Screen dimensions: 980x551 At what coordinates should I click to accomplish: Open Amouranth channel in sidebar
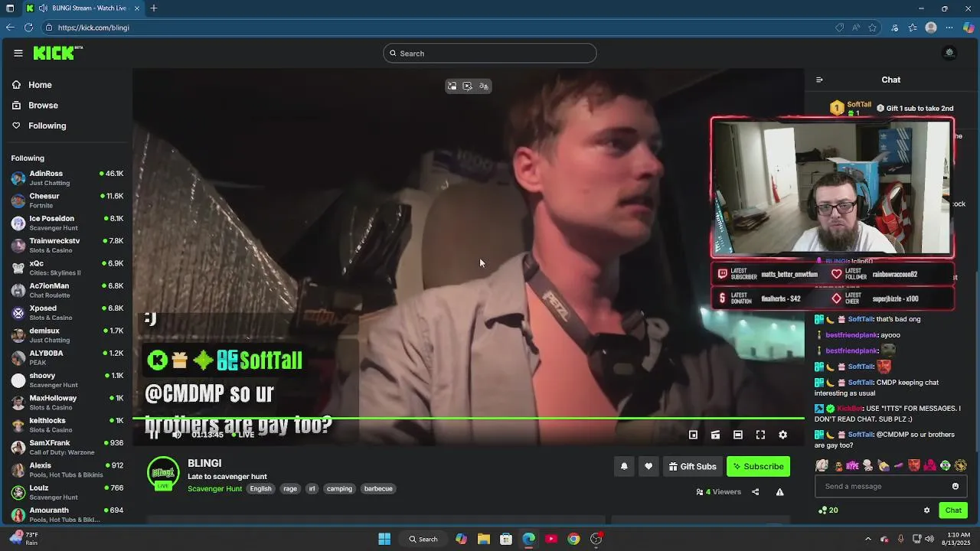pyautogui.click(x=67, y=514)
